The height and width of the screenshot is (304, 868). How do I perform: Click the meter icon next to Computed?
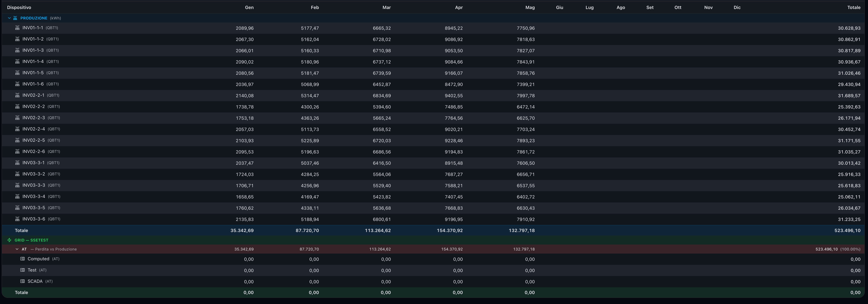tap(23, 259)
